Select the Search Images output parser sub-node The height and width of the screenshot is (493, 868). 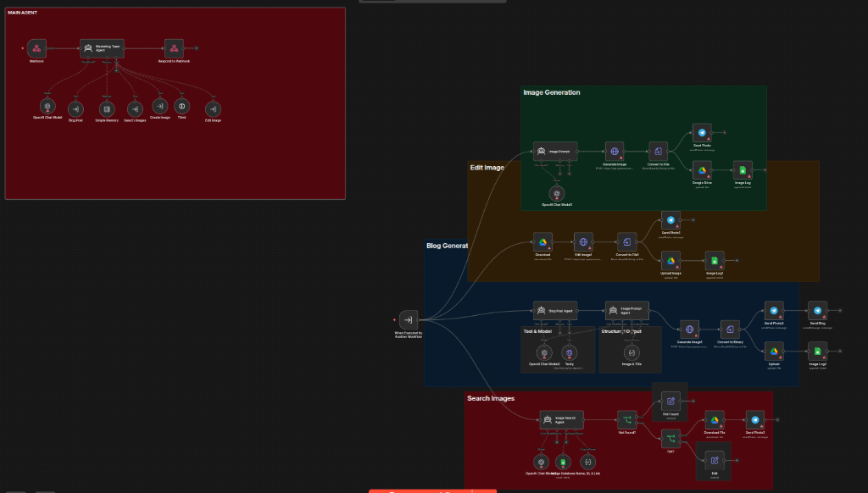point(588,462)
